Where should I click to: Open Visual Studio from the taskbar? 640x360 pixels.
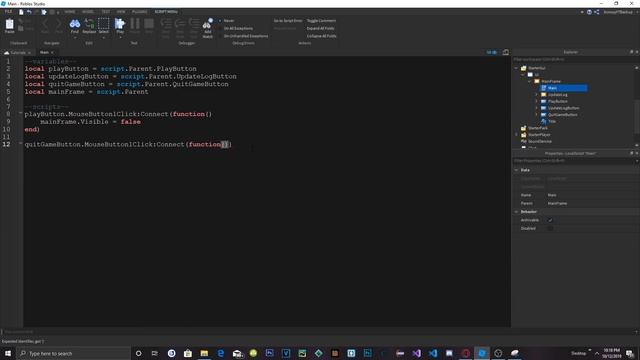coord(416,353)
